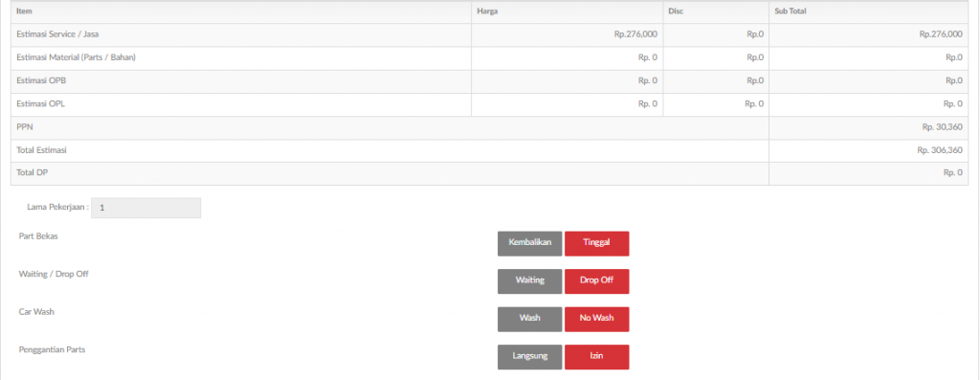Choose the red Tinggal option

coord(597,243)
